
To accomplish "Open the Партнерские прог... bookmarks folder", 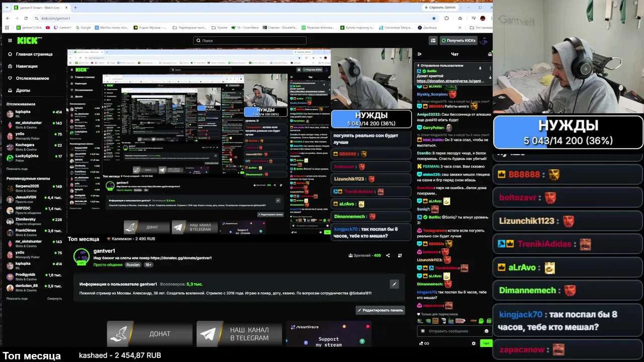I will coord(190,28).
